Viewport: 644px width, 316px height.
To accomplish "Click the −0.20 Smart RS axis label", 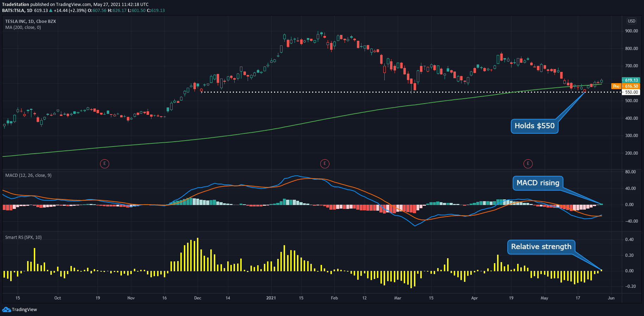I will tap(630, 286).
